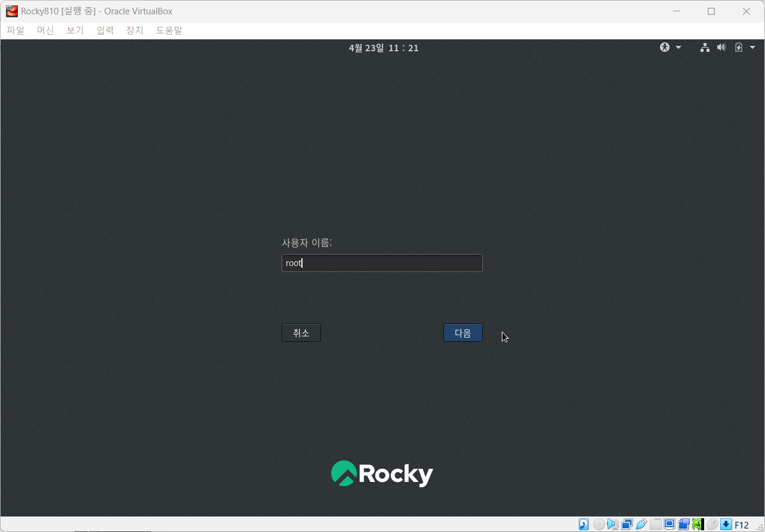Viewport: 765px width, 532px height.
Task: Click the audio speaker icon in VirtualBox status bar
Action: tap(613, 524)
